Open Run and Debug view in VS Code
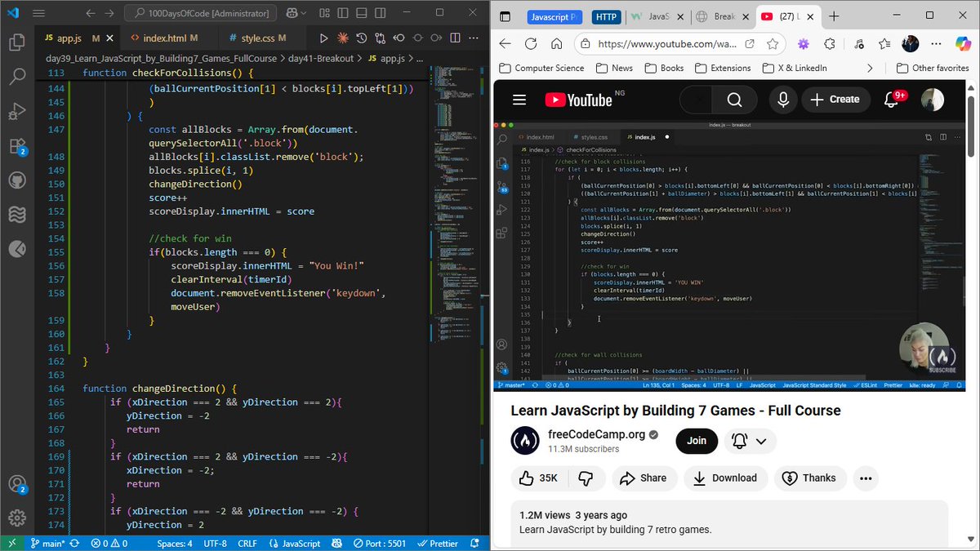This screenshot has width=980, height=551. tap(18, 112)
